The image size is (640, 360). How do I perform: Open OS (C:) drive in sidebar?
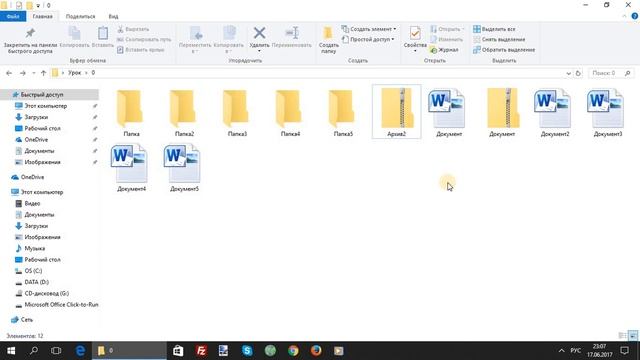point(33,271)
